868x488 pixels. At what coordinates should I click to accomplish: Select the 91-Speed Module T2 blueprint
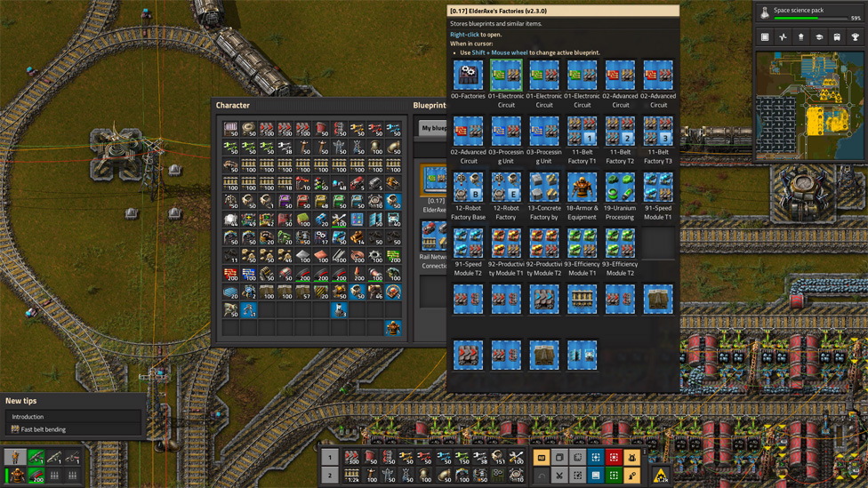click(469, 243)
